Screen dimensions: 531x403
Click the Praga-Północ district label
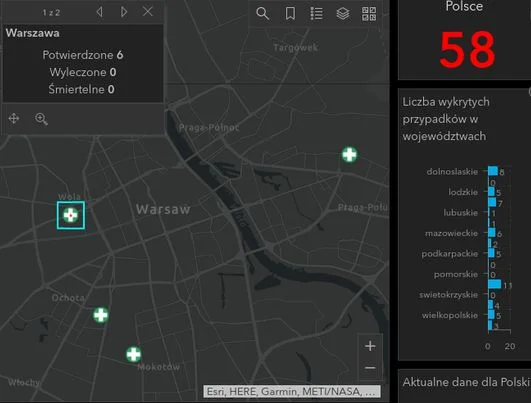tap(209, 128)
